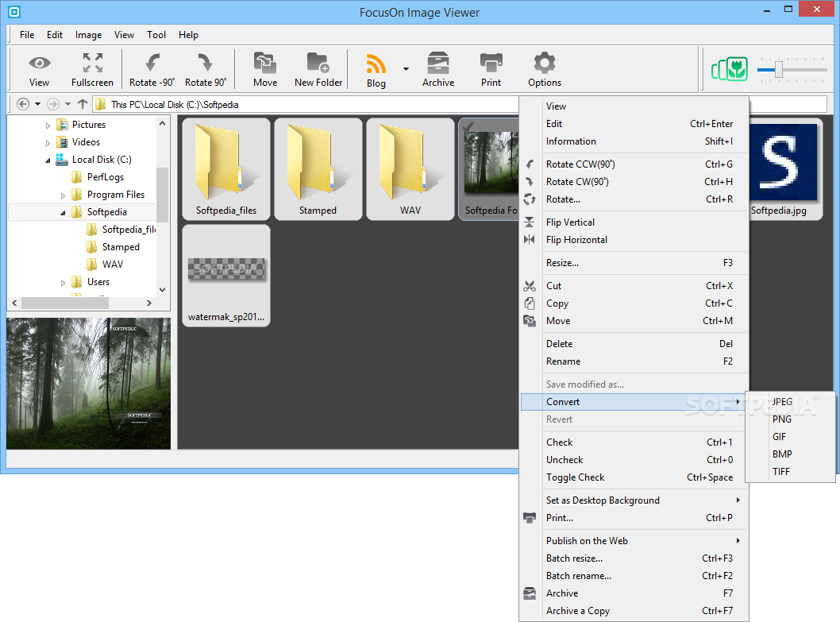Open the Help menu
Screen dimensions: 840x622
click(x=188, y=35)
